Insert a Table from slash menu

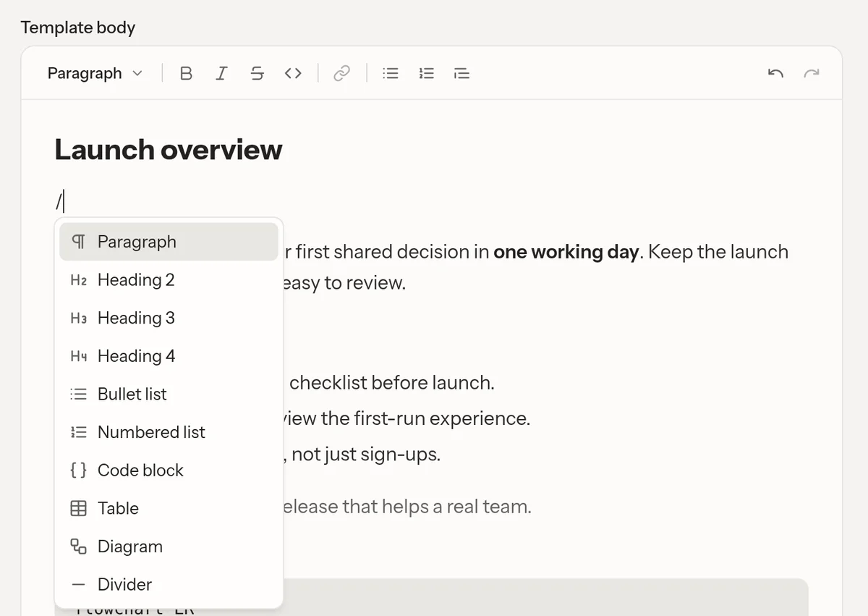(x=169, y=508)
